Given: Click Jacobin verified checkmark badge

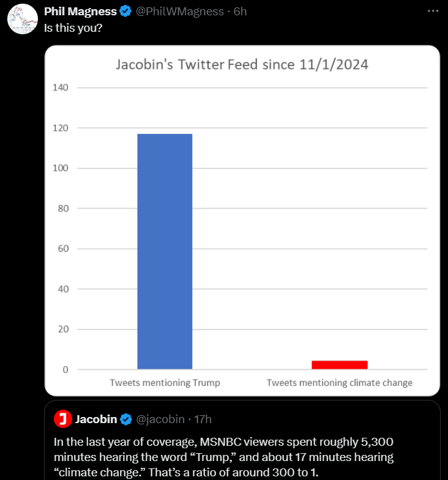Looking at the screenshot, I should pos(125,419).
